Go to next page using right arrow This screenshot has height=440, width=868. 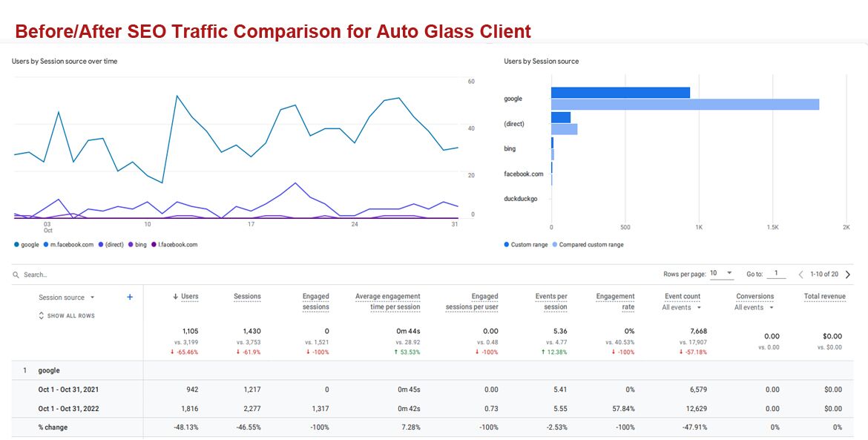(848, 275)
